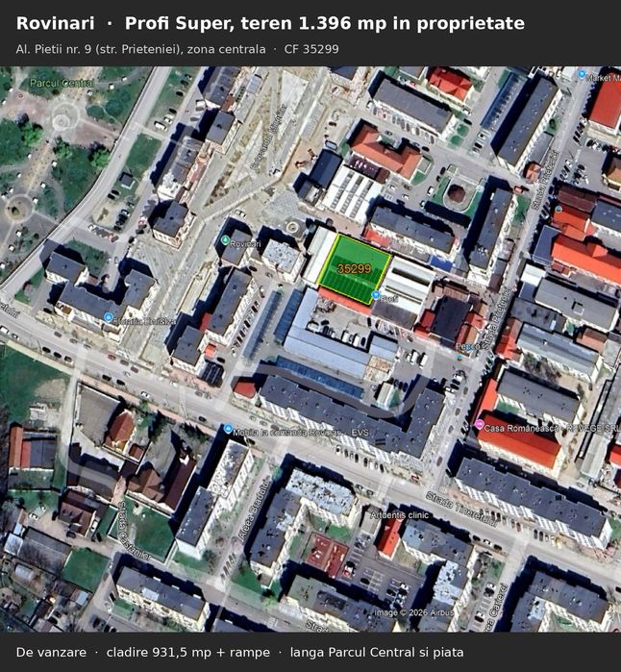Viewport: 621px width, 672px height.
Task: Click the blue Profi store map pin
Action: pyautogui.click(x=376, y=295)
